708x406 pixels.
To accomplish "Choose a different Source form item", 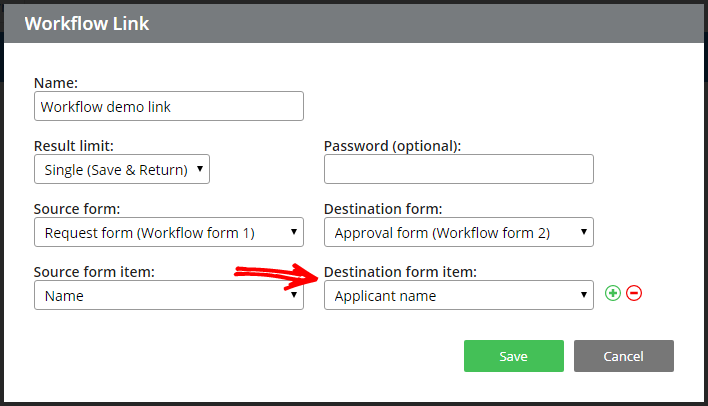I will [169, 295].
